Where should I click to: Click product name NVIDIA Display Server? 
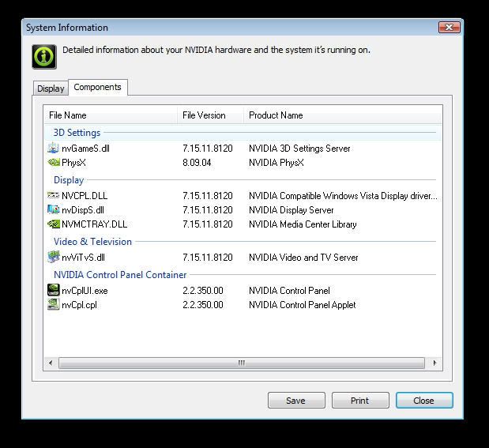click(292, 210)
